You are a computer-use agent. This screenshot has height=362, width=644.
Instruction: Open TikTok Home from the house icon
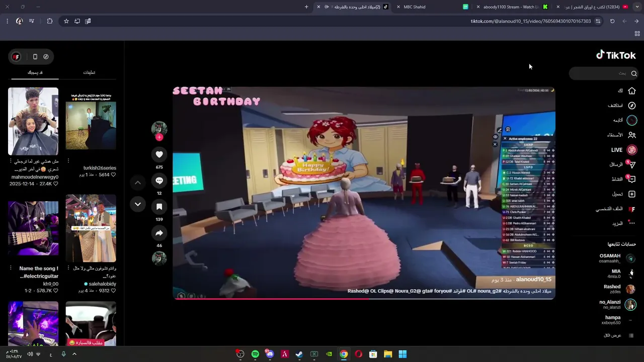[x=632, y=91]
